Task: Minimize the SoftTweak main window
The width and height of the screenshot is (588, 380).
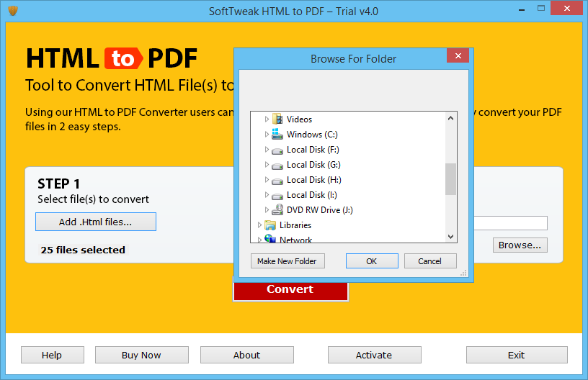Action: point(522,9)
